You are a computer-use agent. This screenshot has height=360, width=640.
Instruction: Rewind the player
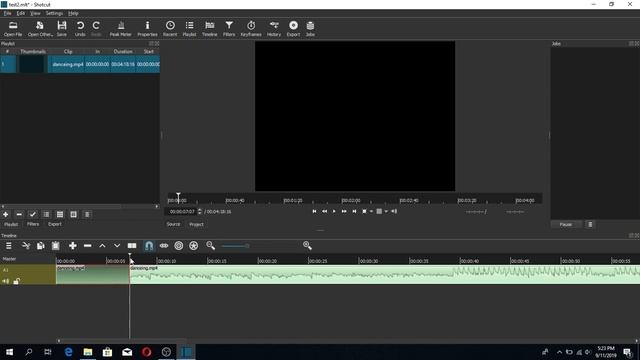click(324, 211)
